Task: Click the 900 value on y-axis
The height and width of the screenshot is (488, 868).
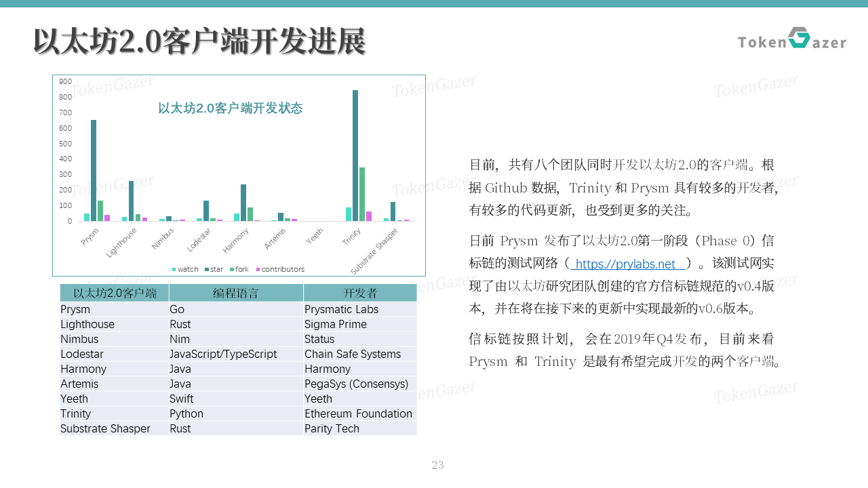Action: point(65,81)
